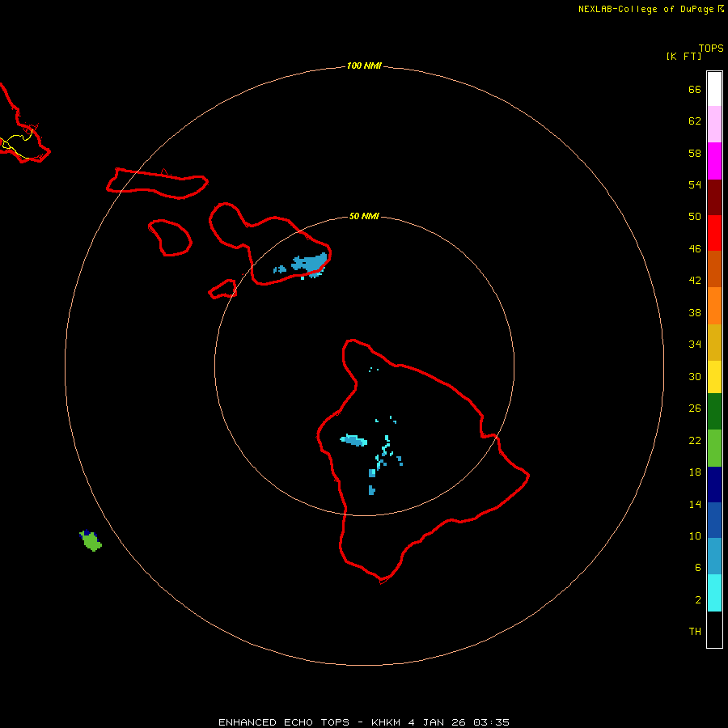Image resolution: width=728 pixels, height=728 pixels.
Task: Select the navy blue legend color segment
Action: pos(714,485)
